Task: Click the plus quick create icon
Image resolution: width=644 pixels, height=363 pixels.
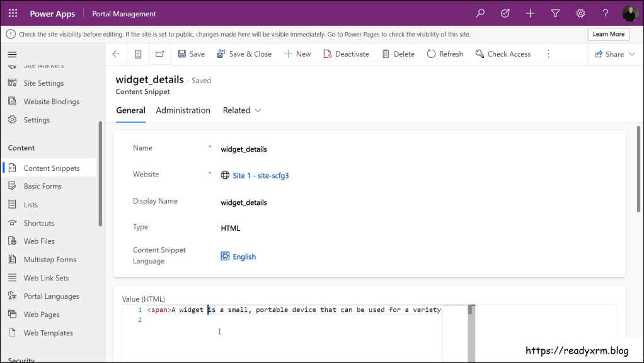Action: [x=530, y=13]
